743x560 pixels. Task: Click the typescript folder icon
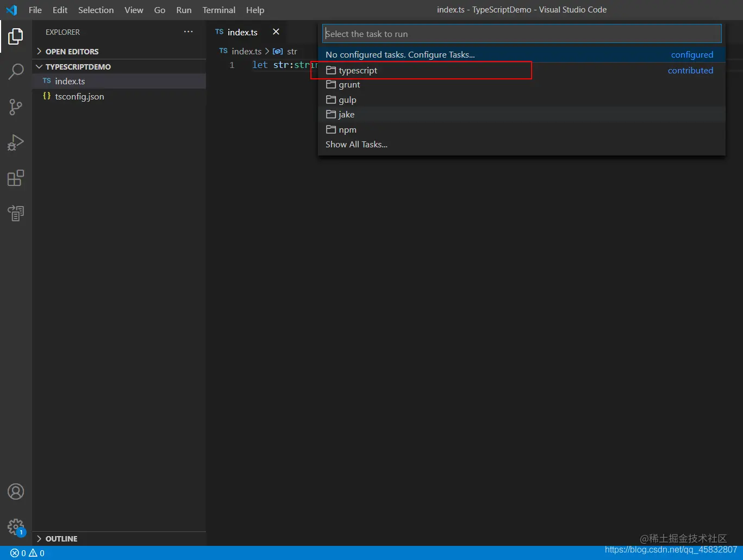[330, 70]
